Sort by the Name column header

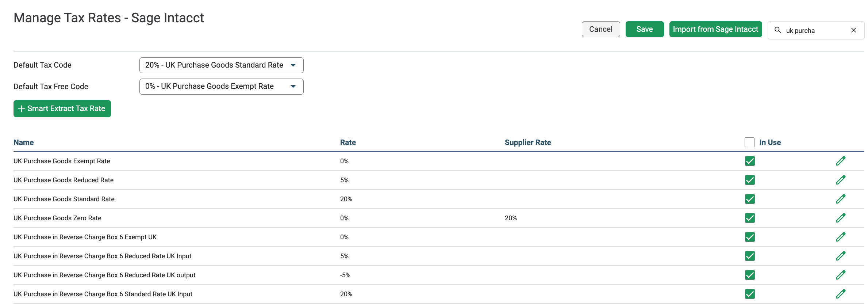click(24, 142)
